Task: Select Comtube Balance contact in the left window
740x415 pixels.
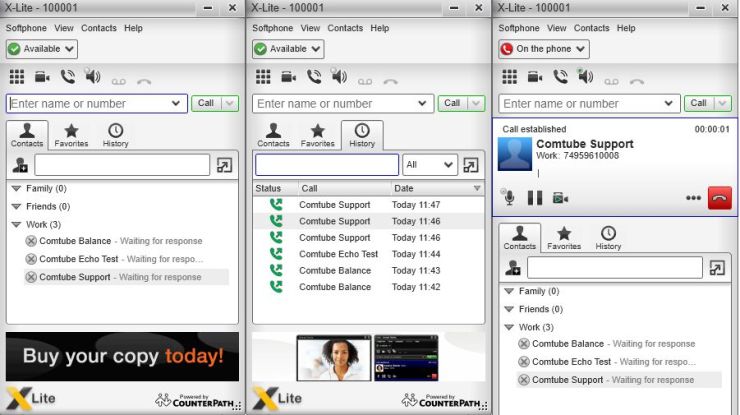Action: 126,241
